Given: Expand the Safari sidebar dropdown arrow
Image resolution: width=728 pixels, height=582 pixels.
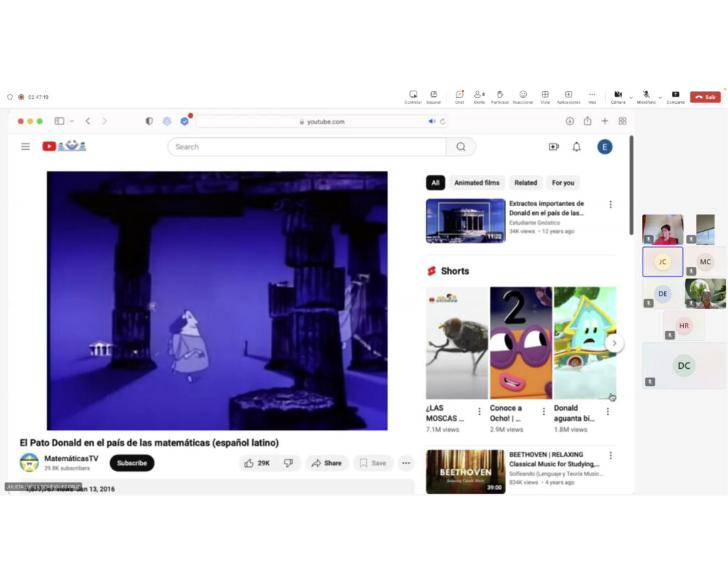Looking at the screenshot, I should click(72, 121).
